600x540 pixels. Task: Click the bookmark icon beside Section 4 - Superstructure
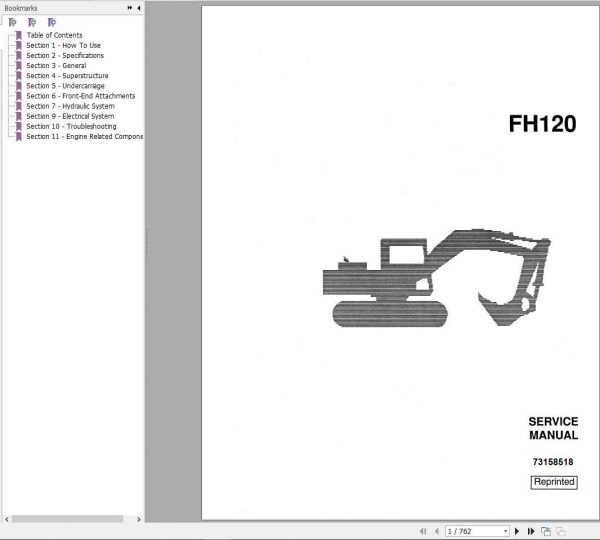click(19, 76)
